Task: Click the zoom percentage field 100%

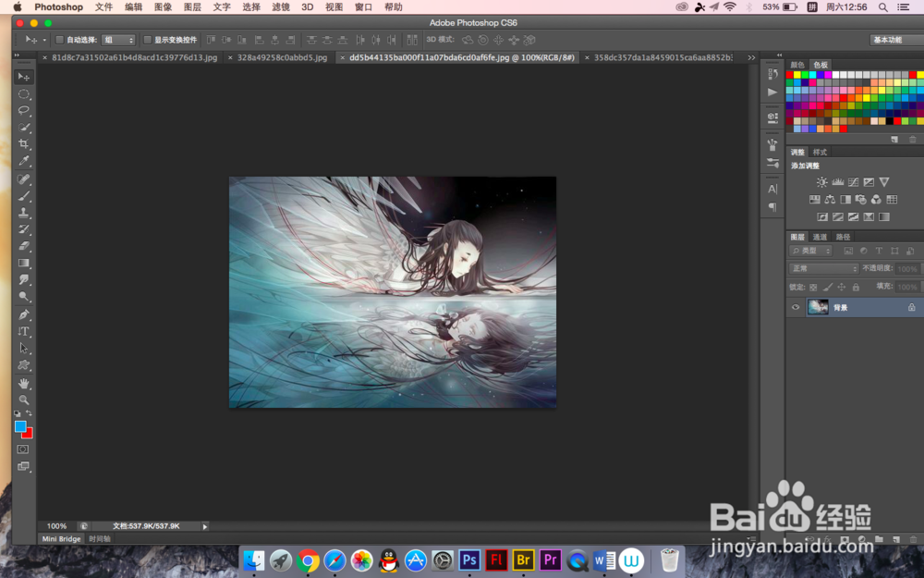Action: [56, 526]
